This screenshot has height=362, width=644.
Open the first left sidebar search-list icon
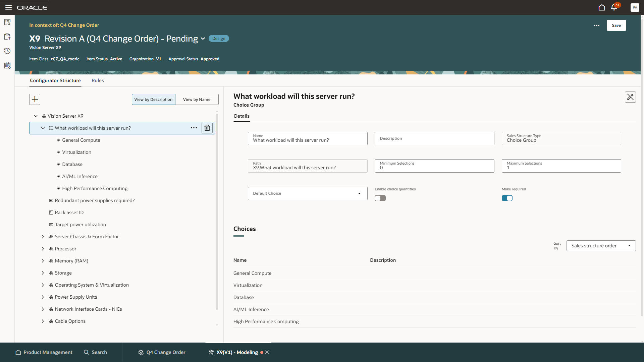coord(7,22)
